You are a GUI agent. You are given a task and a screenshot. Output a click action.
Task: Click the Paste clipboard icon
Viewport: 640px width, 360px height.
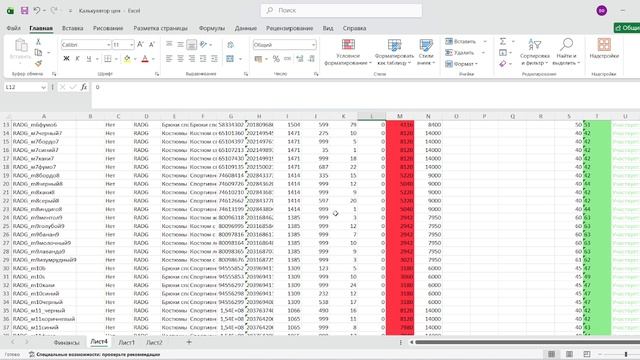(20, 45)
